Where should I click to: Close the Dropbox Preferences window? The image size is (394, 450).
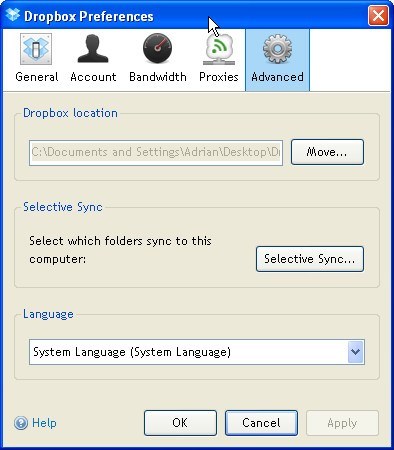tap(378, 15)
